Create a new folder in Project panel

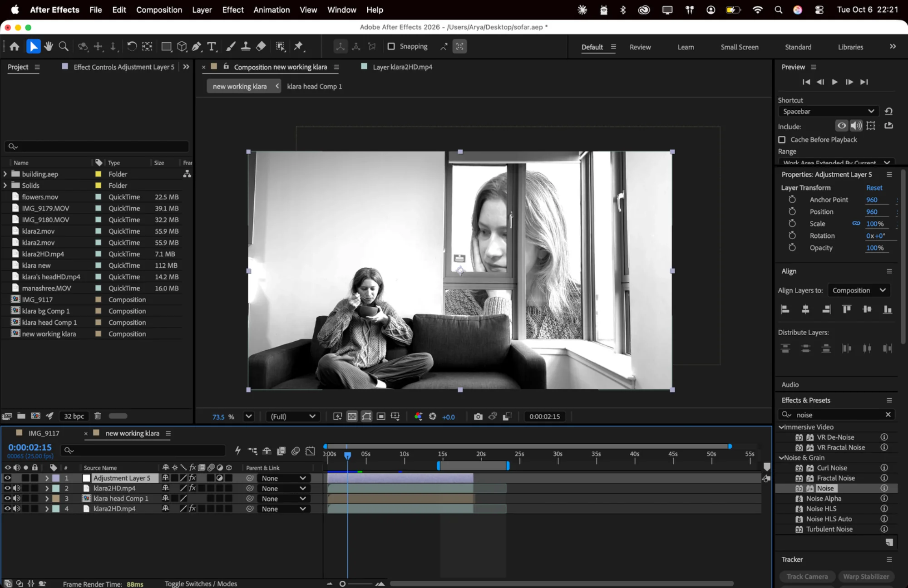click(x=21, y=416)
